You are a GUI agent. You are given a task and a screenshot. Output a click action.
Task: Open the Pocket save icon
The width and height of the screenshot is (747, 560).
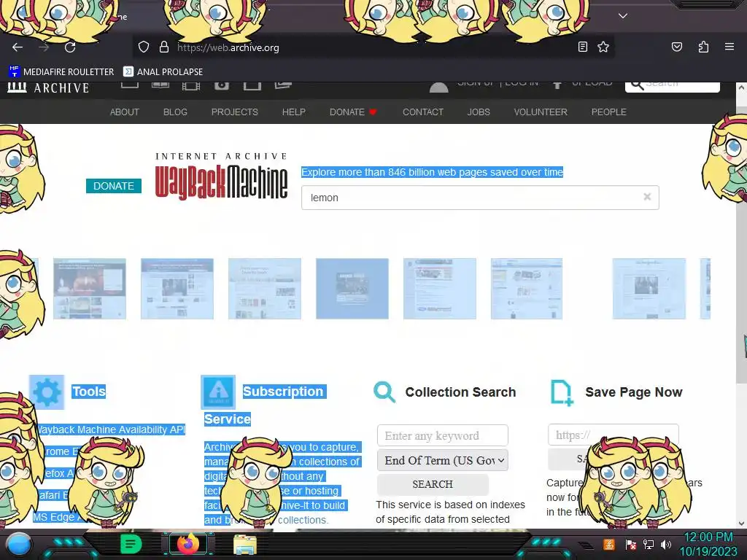(x=676, y=47)
